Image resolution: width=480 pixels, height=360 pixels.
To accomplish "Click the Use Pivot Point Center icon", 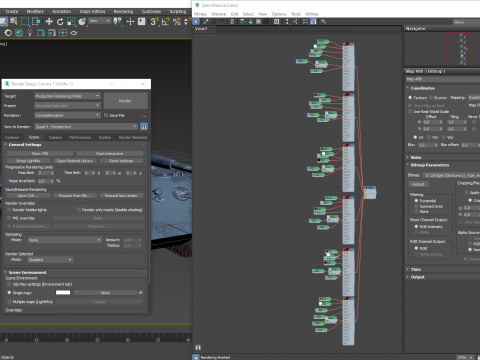I will click(117, 22).
